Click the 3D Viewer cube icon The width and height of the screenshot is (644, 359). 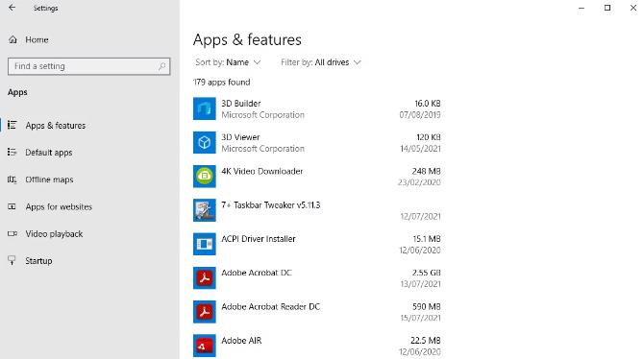pyautogui.click(x=205, y=142)
